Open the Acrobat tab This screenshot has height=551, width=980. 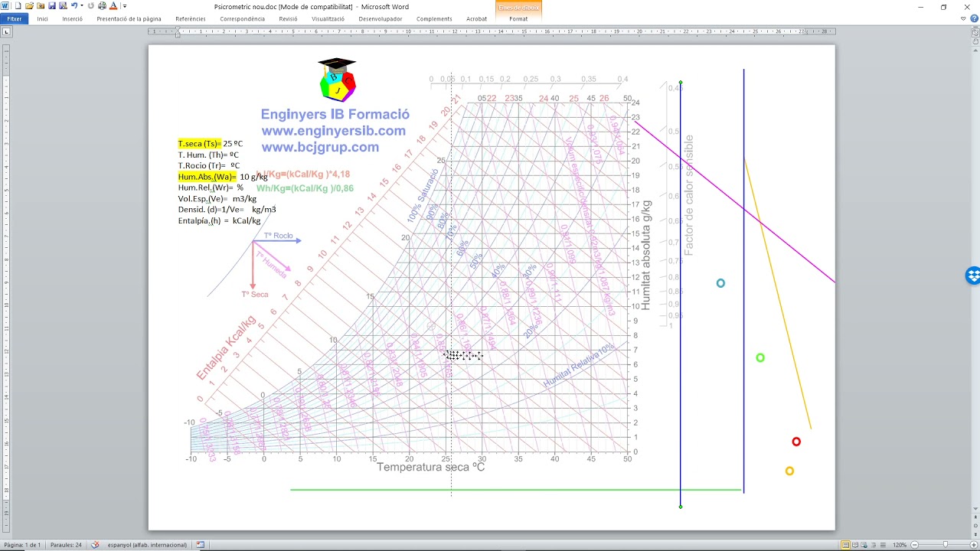coord(476,18)
